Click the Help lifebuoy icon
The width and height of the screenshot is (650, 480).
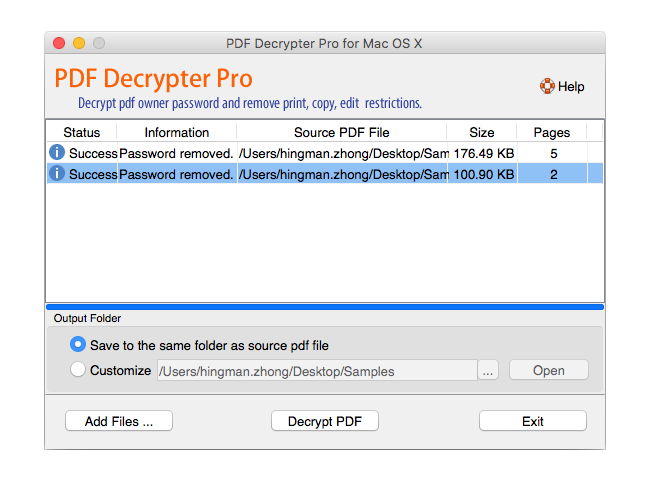coord(547,86)
